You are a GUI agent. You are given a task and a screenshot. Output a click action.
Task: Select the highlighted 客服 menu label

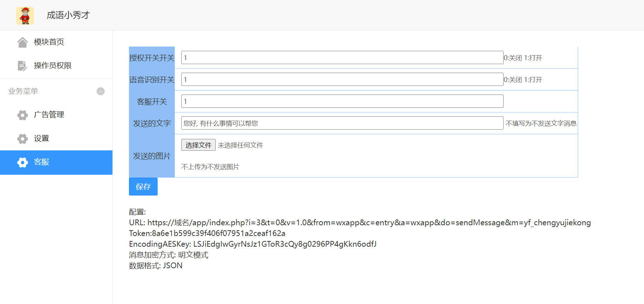tap(42, 162)
